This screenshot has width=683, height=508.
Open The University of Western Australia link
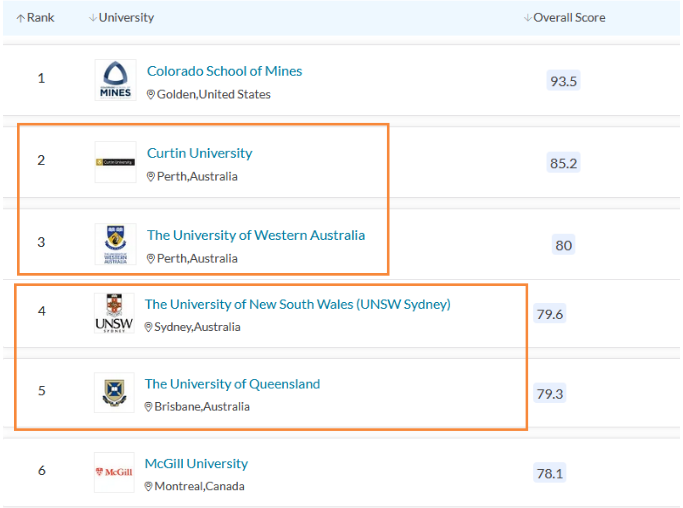pyautogui.click(x=255, y=235)
